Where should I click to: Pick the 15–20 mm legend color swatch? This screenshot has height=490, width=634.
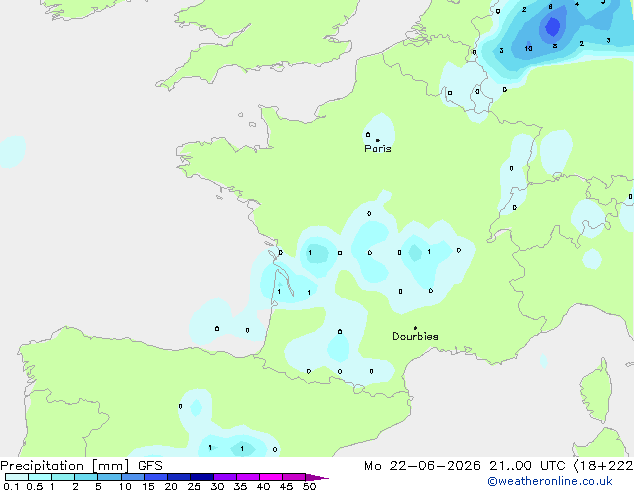155,477
